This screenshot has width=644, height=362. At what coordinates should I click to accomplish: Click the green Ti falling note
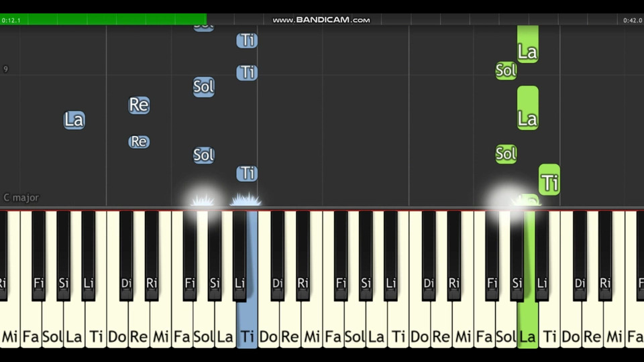(x=549, y=180)
